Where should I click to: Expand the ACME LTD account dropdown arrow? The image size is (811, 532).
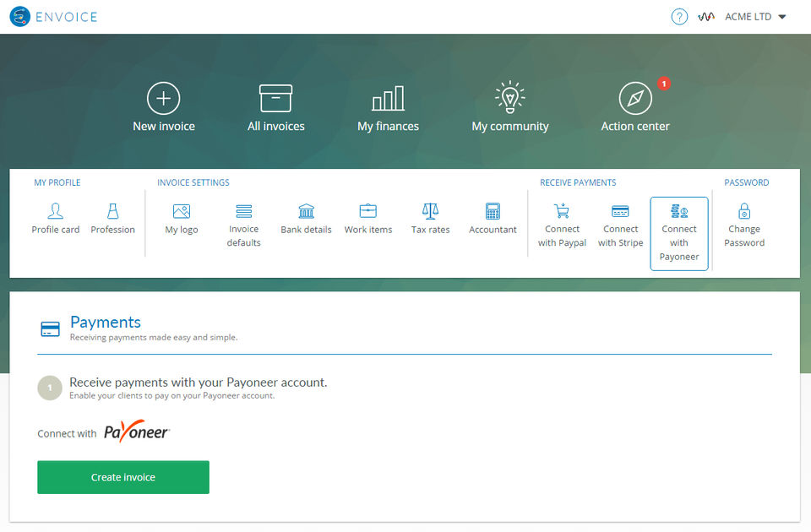click(782, 17)
